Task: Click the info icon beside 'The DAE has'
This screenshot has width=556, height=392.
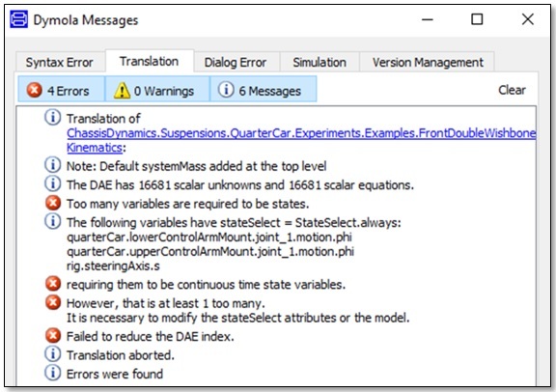Action: [52, 183]
